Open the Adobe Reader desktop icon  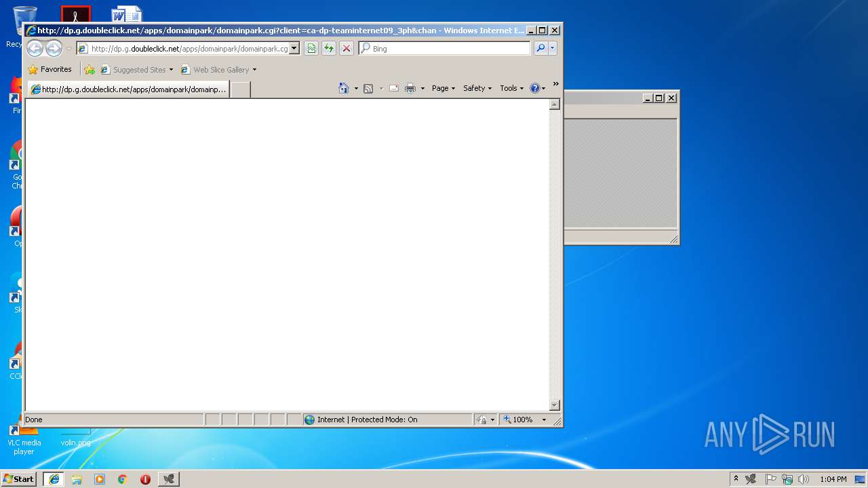pyautogui.click(x=75, y=14)
